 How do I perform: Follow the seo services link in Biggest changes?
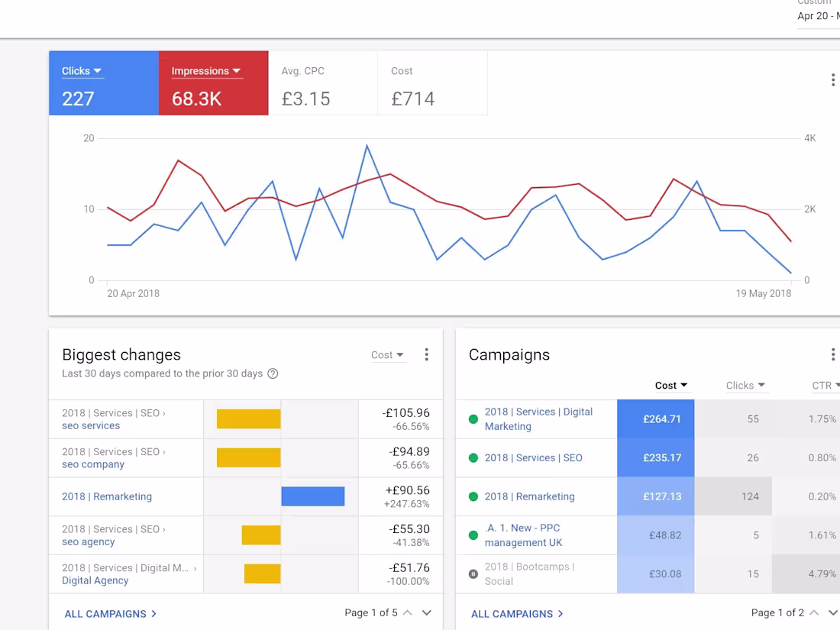(91, 425)
